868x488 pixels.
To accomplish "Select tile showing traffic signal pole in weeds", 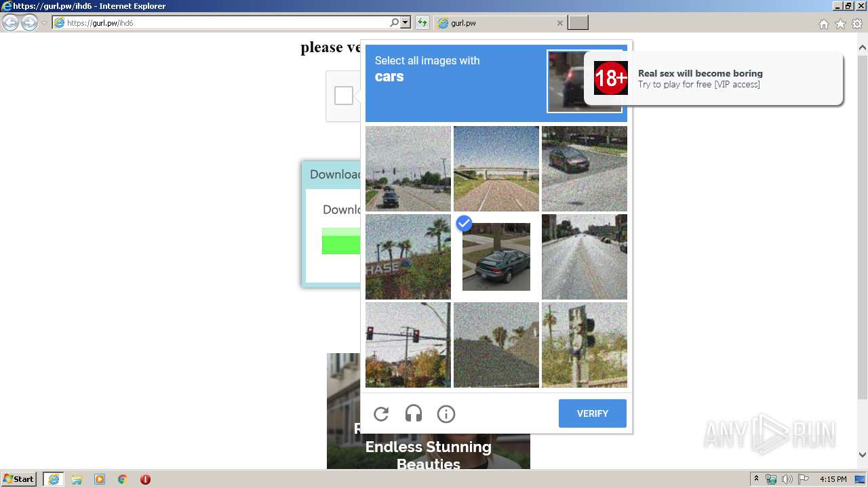I will [585, 345].
